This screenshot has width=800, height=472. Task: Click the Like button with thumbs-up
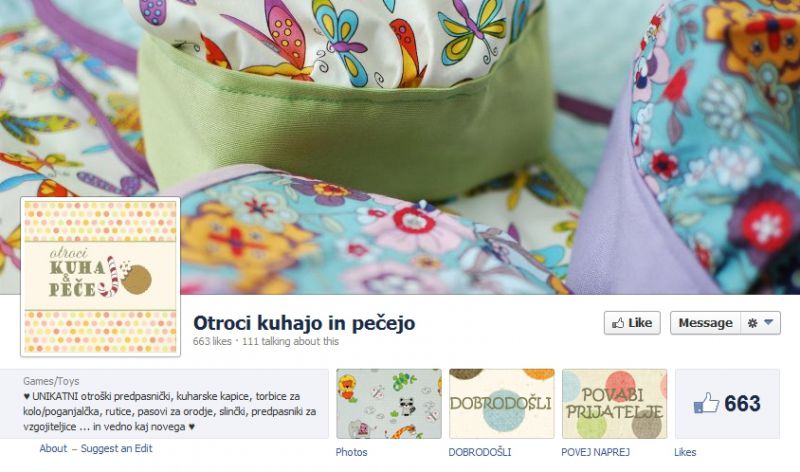[632, 323]
